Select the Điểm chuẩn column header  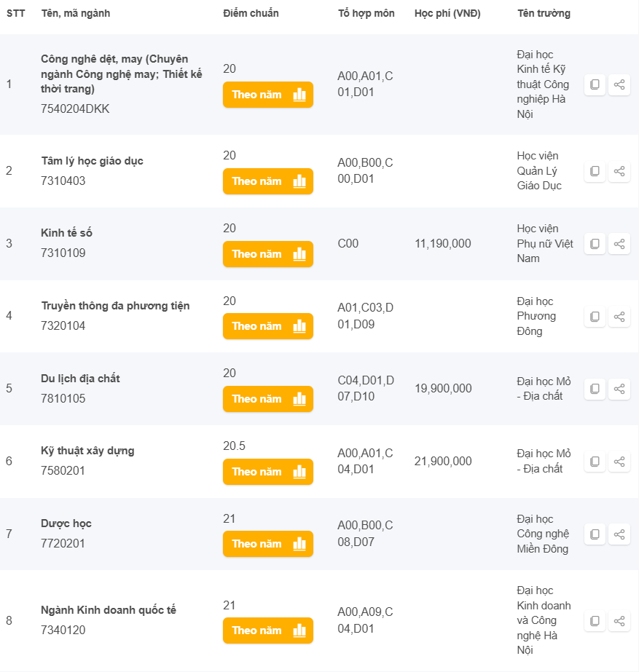251,13
